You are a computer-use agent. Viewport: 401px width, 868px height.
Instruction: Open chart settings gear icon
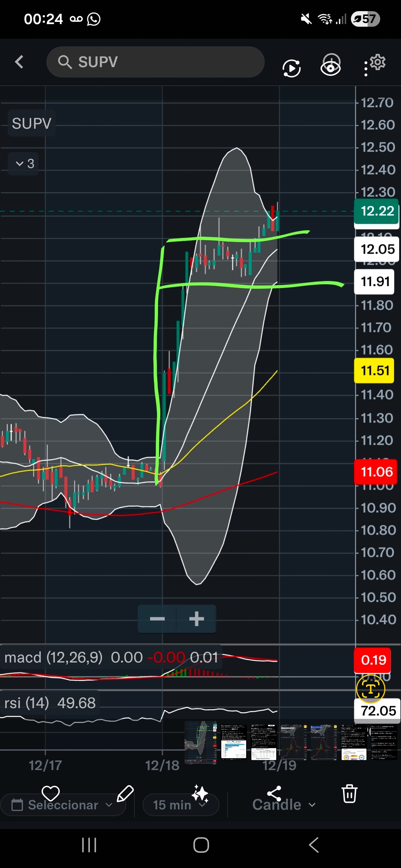(x=377, y=62)
